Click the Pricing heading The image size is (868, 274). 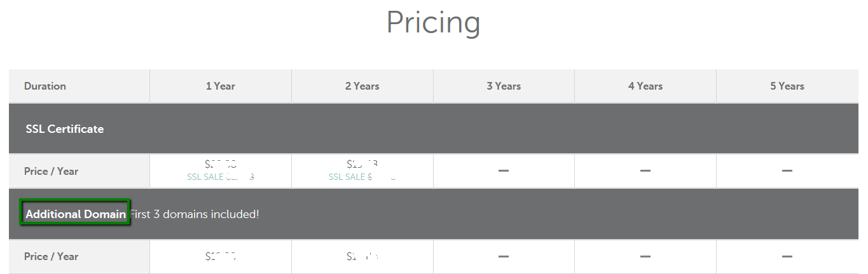[433, 23]
